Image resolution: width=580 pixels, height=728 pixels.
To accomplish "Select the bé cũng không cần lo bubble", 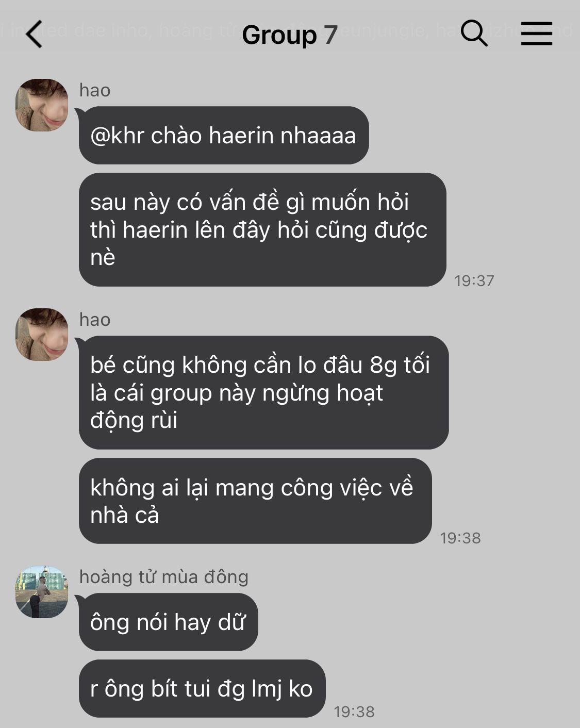I will tap(263, 392).
